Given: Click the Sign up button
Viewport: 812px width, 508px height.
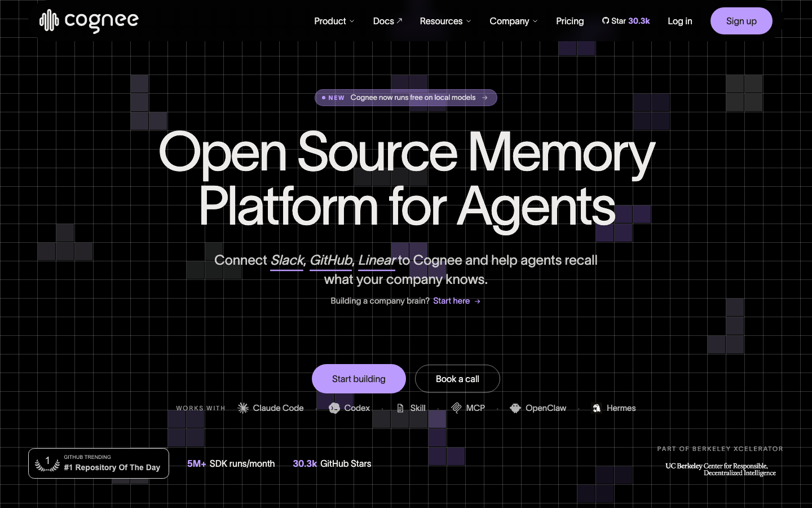Looking at the screenshot, I should point(742,21).
